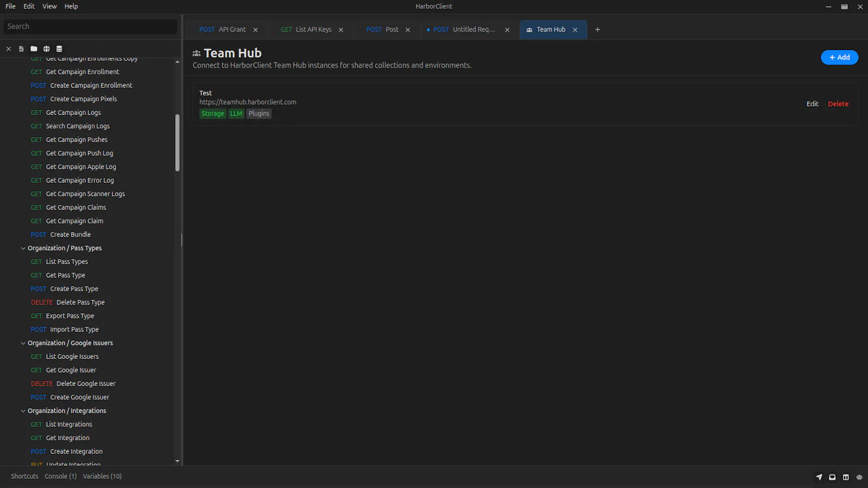868x488 pixels.
Task: Open Shortcuts in the status bar
Action: [x=24, y=477]
